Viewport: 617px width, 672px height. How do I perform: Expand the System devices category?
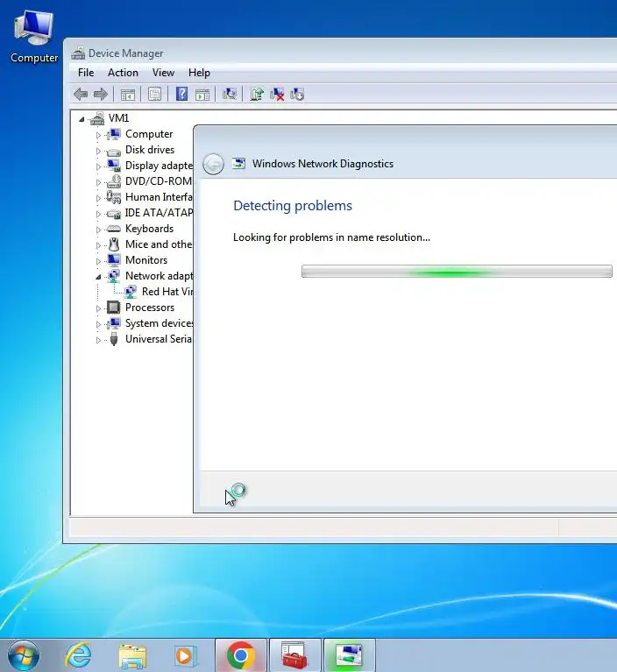point(98,324)
